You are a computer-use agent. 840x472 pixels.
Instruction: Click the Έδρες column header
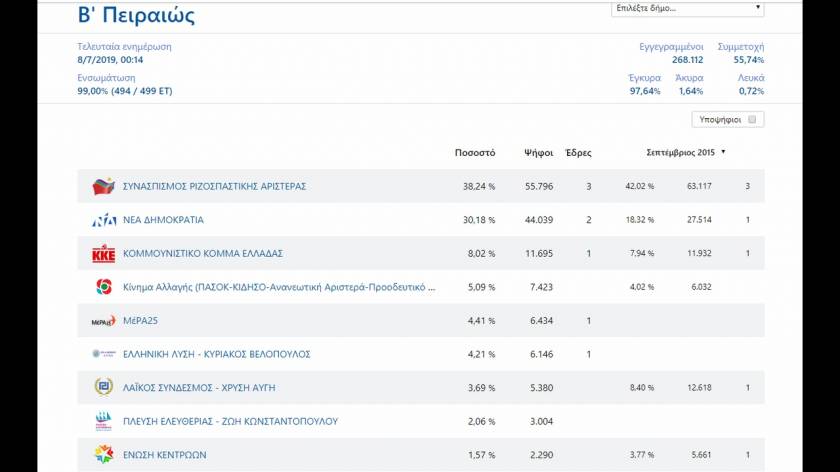(x=578, y=153)
